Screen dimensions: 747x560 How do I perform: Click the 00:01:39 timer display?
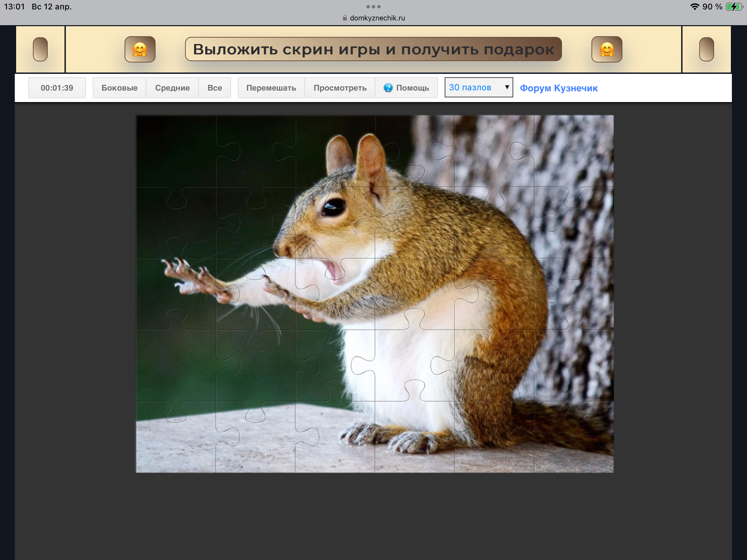(x=57, y=88)
